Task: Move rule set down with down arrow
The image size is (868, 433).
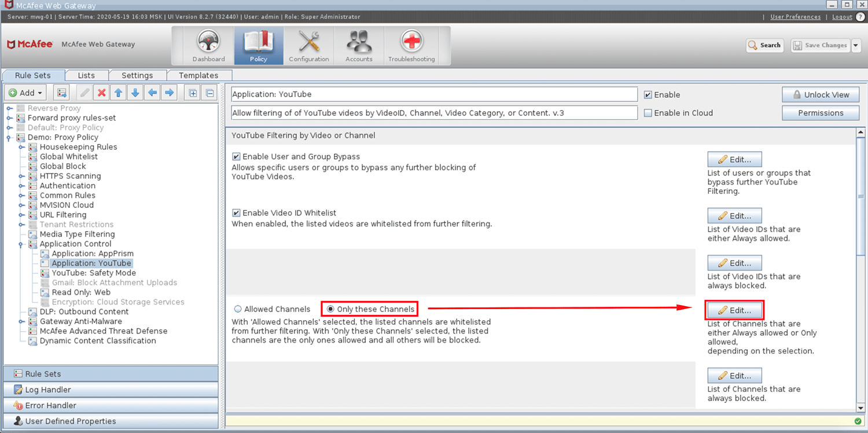Action: [135, 93]
